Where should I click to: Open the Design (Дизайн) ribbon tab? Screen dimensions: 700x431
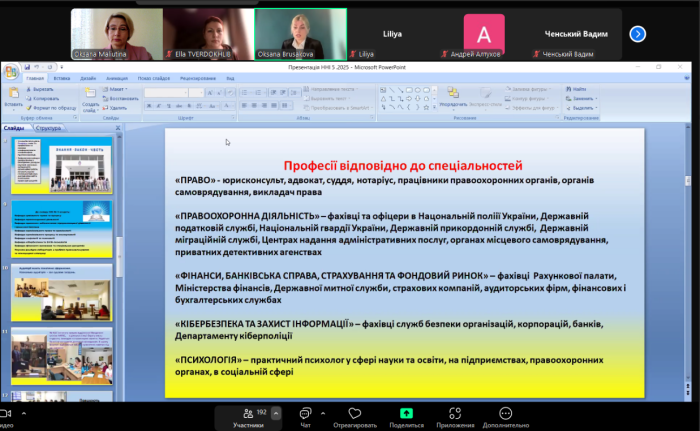(x=88, y=77)
